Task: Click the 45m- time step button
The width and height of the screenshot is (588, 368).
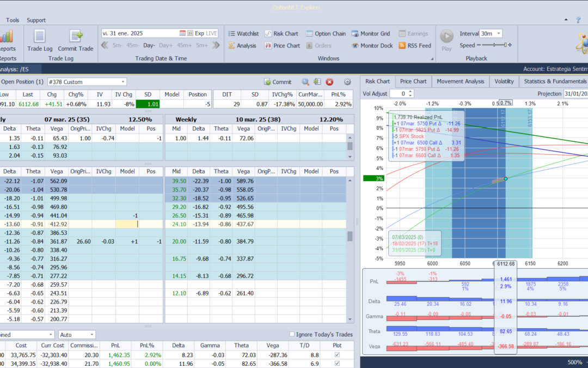Action: point(133,45)
